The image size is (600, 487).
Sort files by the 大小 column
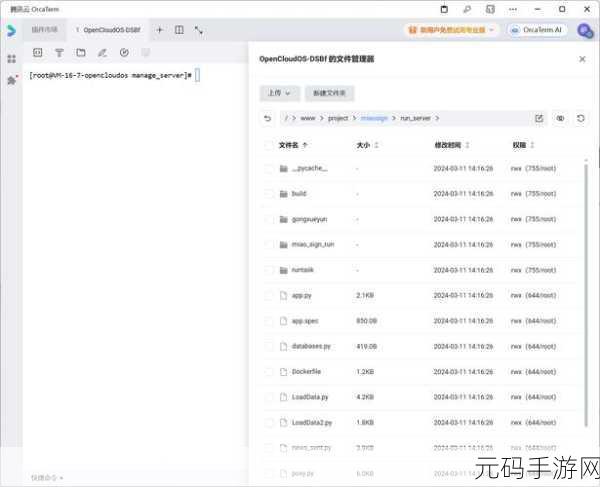(367, 145)
